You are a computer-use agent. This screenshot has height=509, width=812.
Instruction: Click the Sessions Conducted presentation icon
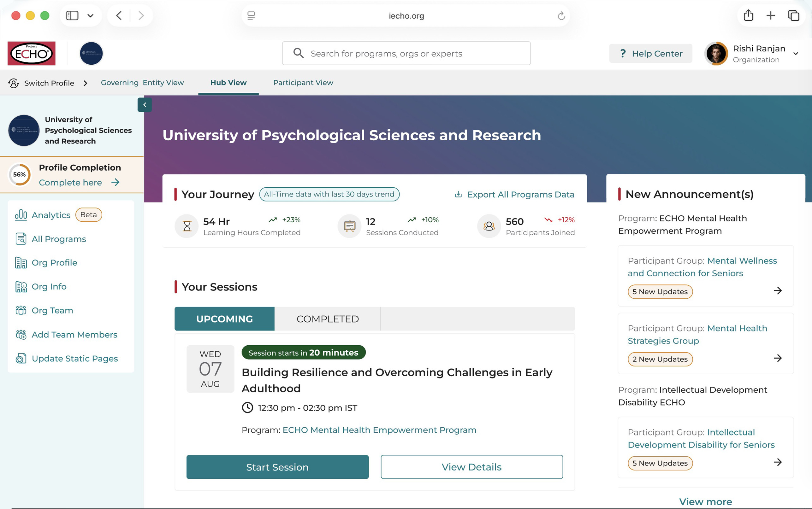coord(350,226)
